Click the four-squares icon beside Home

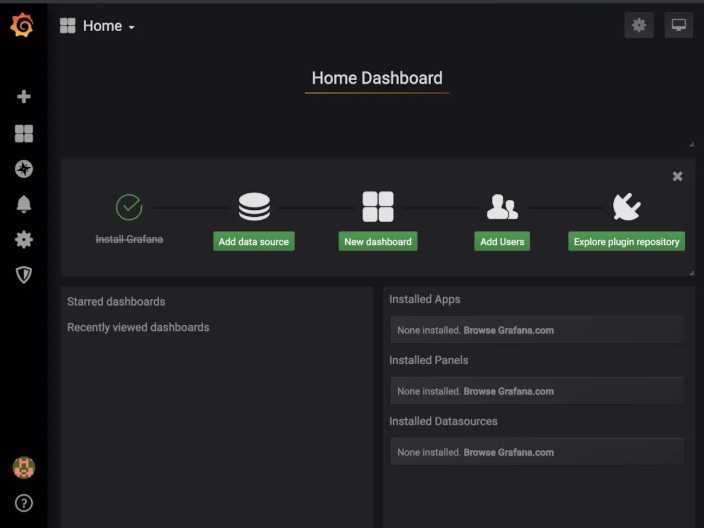(68, 26)
